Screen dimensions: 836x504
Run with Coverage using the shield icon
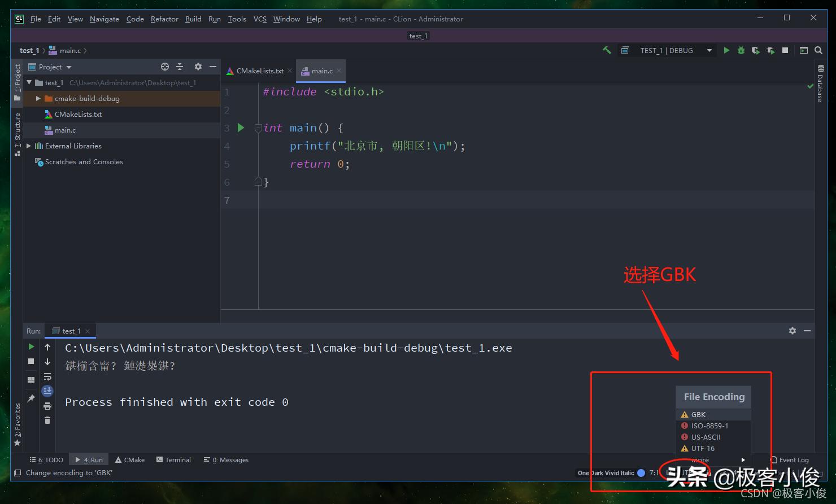[755, 50]
